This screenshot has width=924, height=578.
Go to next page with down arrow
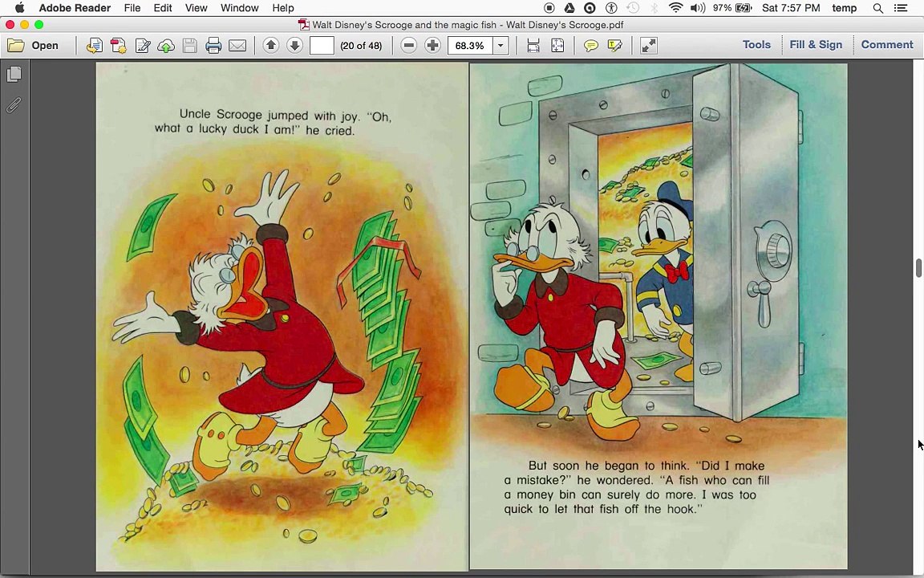click(294, 45)
